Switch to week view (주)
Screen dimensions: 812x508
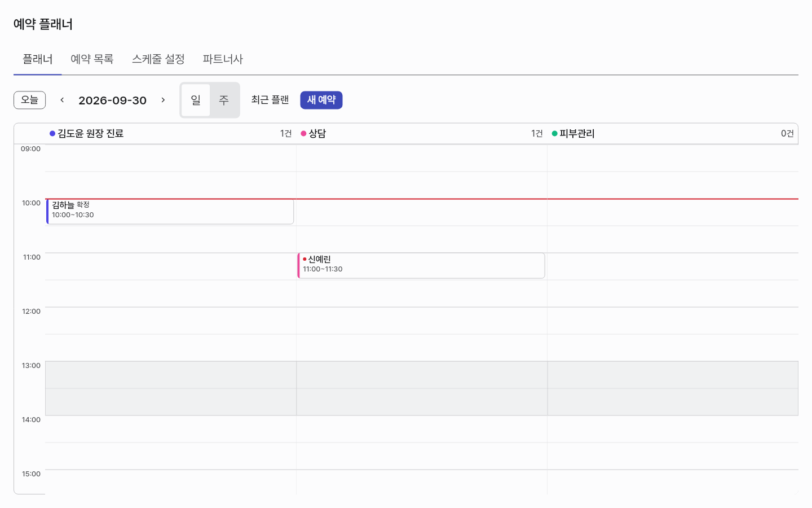(x=224, y=100)
